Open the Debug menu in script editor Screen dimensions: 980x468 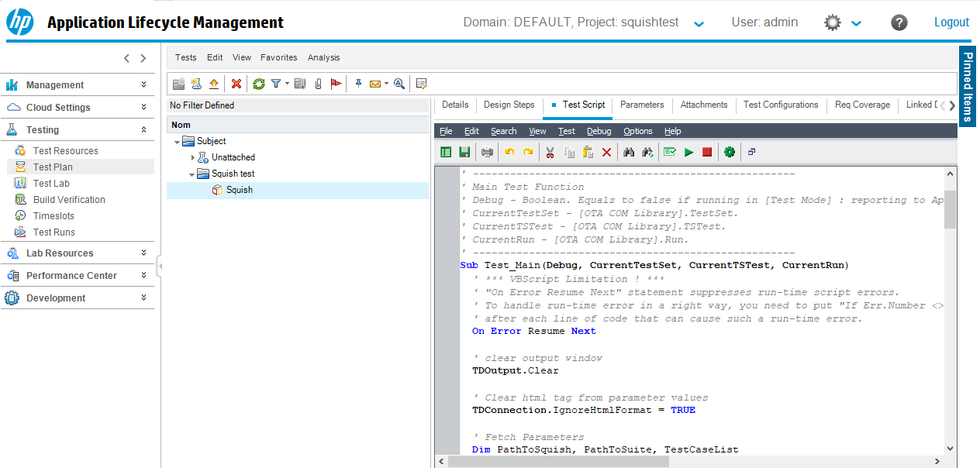coord(599,131)
